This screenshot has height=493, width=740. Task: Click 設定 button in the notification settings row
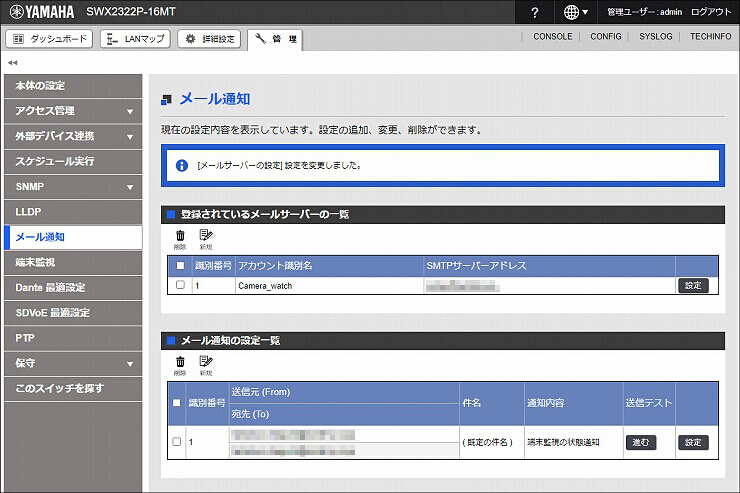click(693, 443)
